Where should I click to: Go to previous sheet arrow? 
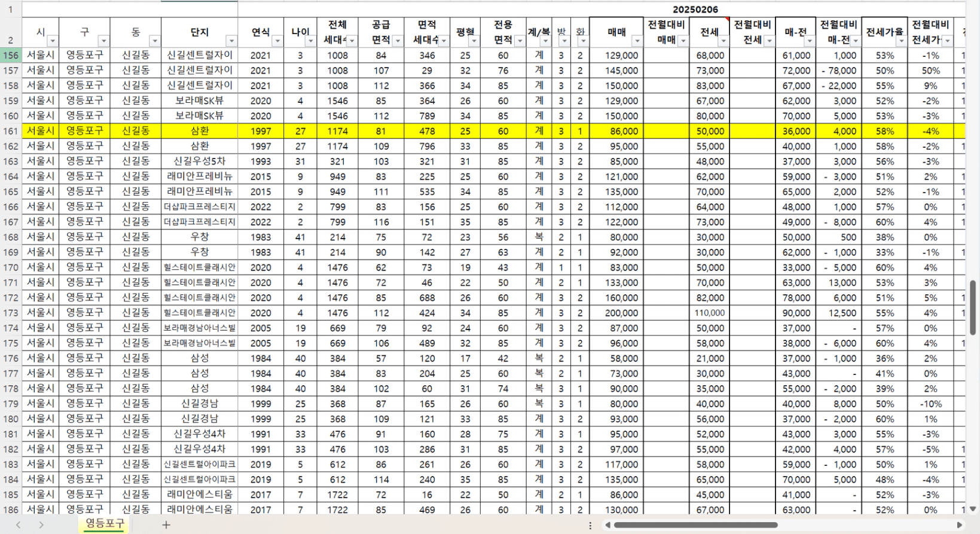19,524
